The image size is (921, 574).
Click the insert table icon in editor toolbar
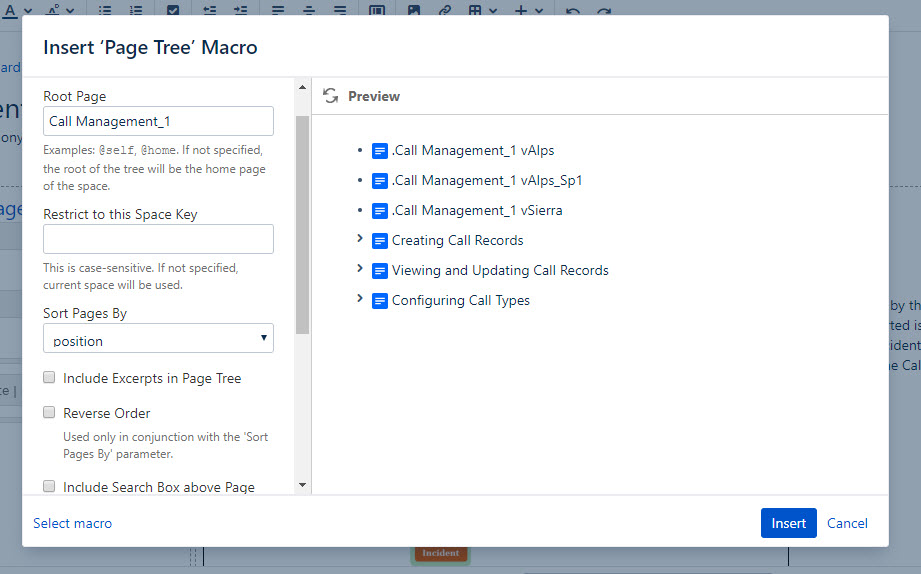click(475, 11)
